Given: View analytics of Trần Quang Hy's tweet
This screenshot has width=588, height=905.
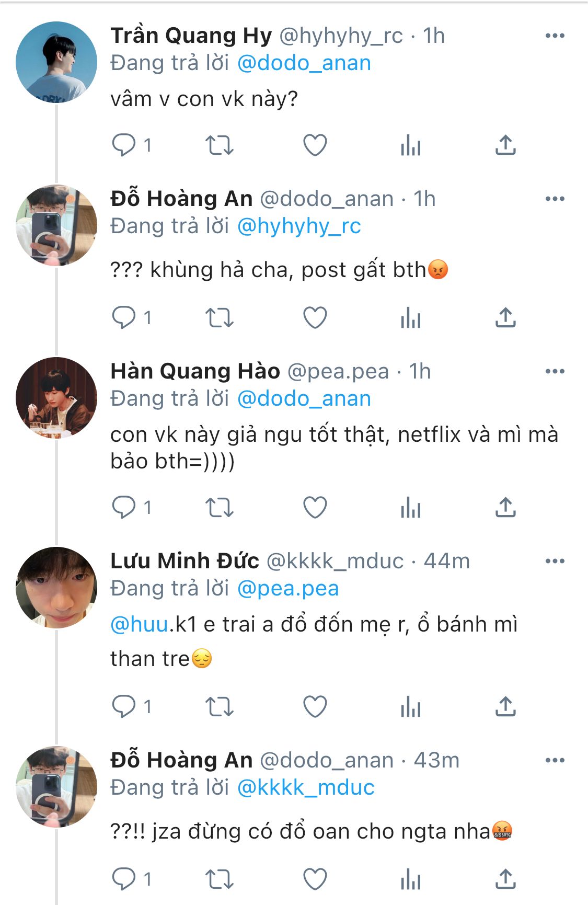Looking at the screenshot, I should [x=411, y=145].
